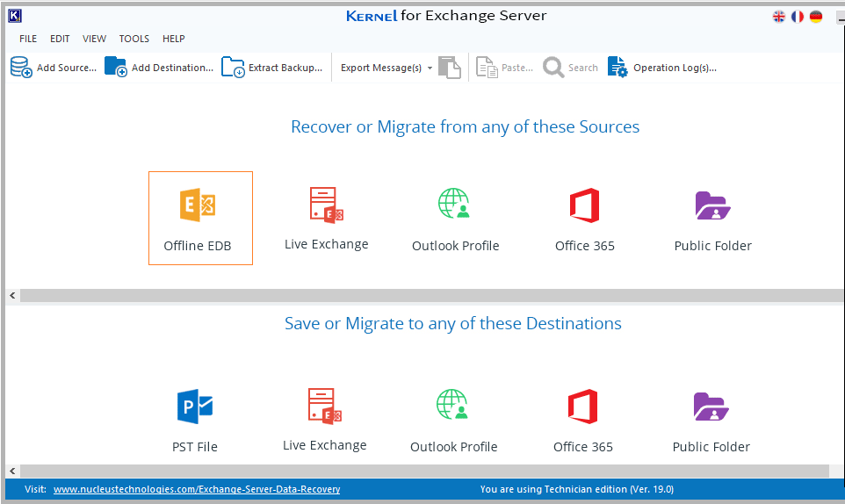
Task: Select Outlook Profile source icon
Action: 454,203
